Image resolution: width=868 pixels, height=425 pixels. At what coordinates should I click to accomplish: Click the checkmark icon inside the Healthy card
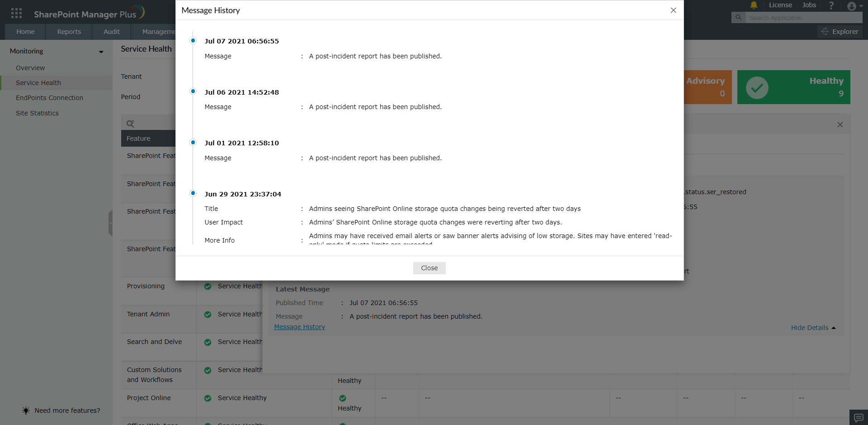point(758,88)
